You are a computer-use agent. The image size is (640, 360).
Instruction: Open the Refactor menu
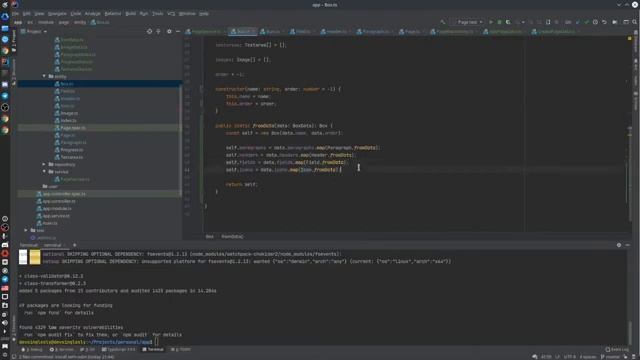[x=113, y=13]
